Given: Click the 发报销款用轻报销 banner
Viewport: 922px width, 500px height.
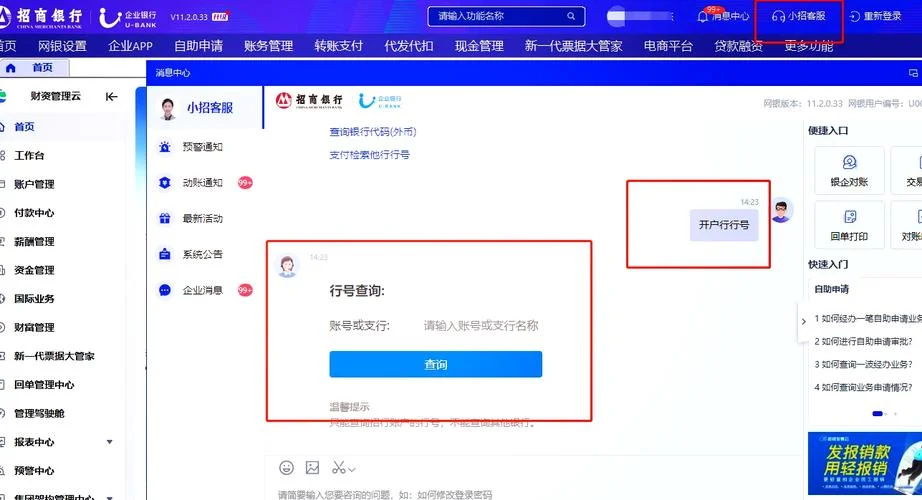Looking at the screenshot, I should pos(865,464).
